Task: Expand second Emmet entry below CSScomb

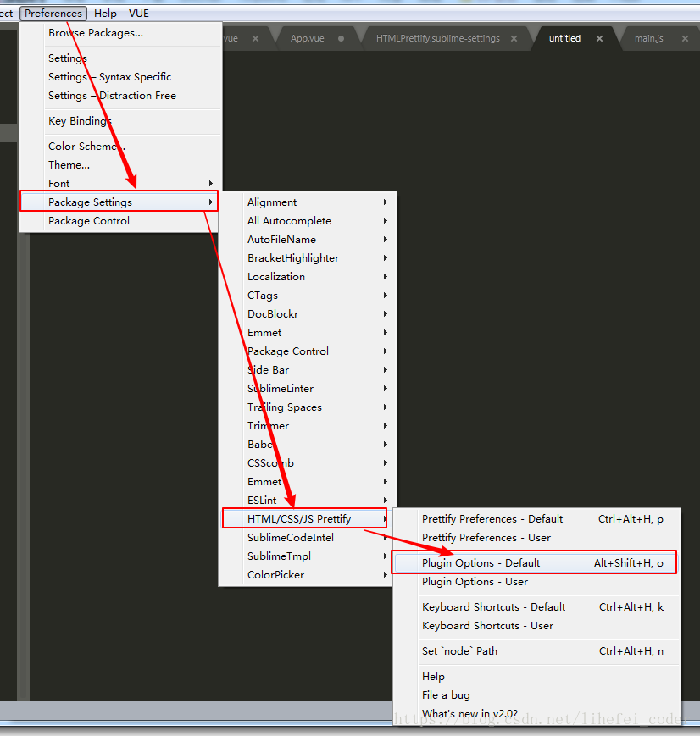Action: click(308, 482)
